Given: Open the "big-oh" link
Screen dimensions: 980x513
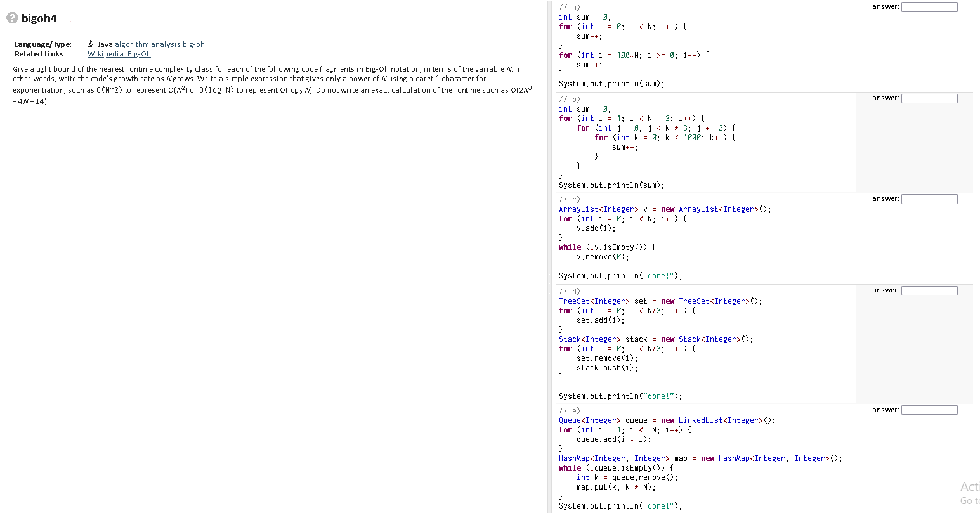Looking at the screenshot, I should (195, 44).
